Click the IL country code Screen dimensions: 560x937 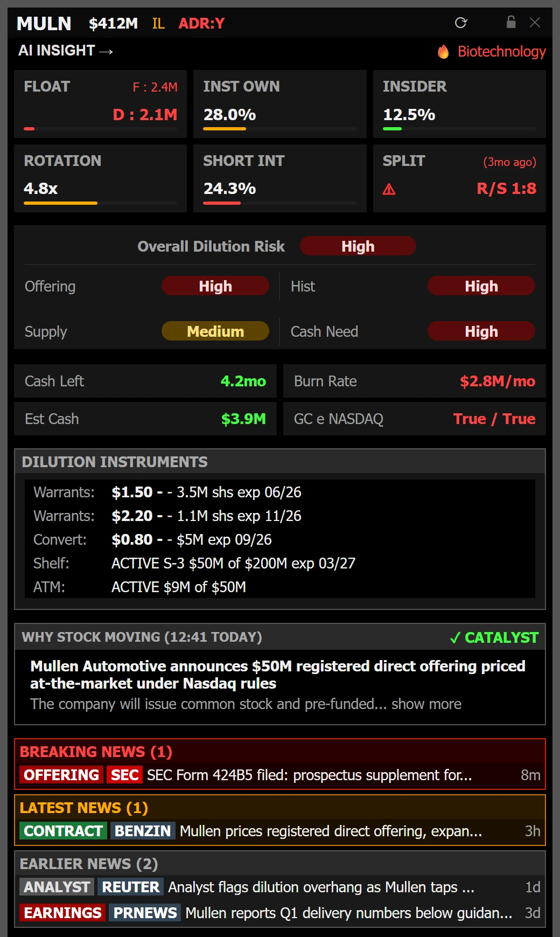point(158,23)
